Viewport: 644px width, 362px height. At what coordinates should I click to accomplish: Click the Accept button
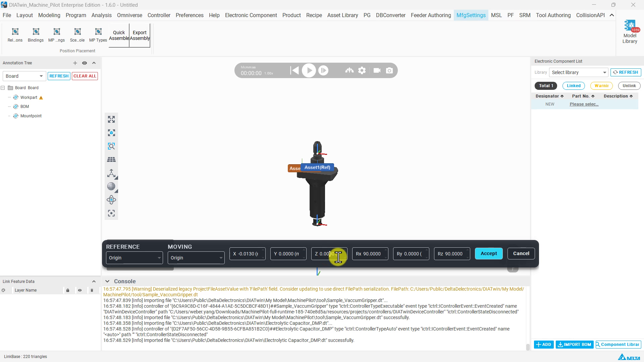pos(489,254)
